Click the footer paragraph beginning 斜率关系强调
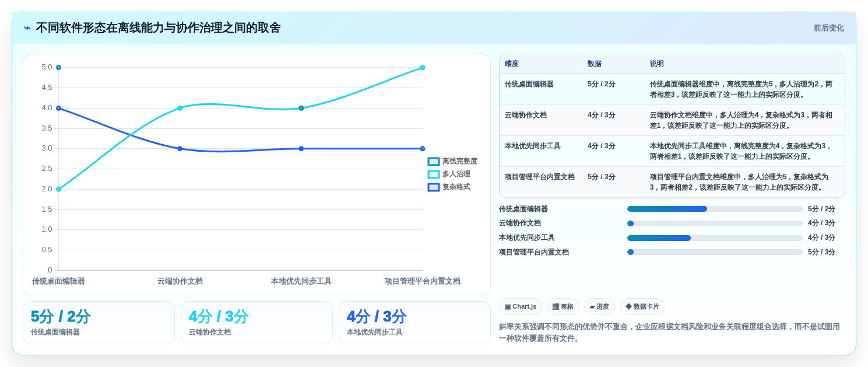The image size is (868, 367). click(672, 333)
